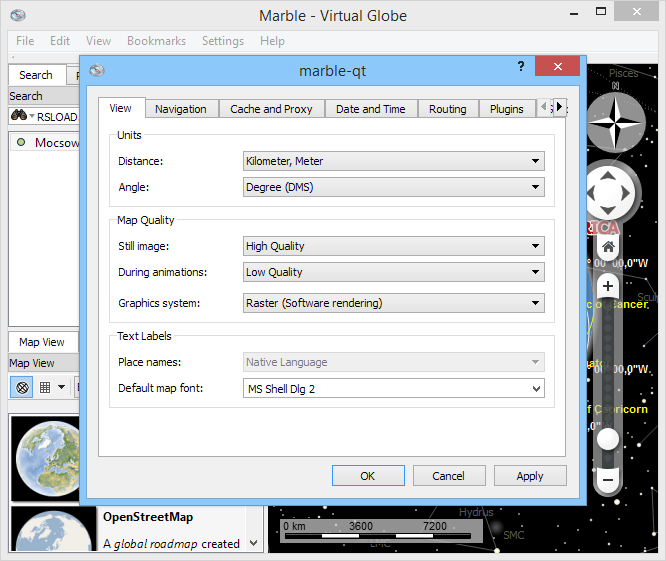Open the Bookmarks menu
Viewport: 666px width, 561px height.
156,41
